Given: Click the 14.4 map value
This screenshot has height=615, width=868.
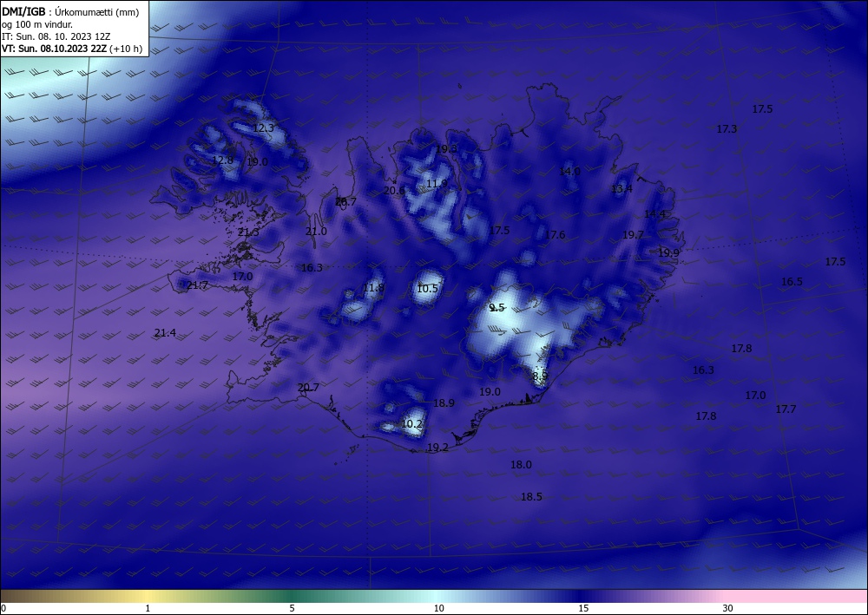Looking at the screenshot, I should [x=654, y=214].
